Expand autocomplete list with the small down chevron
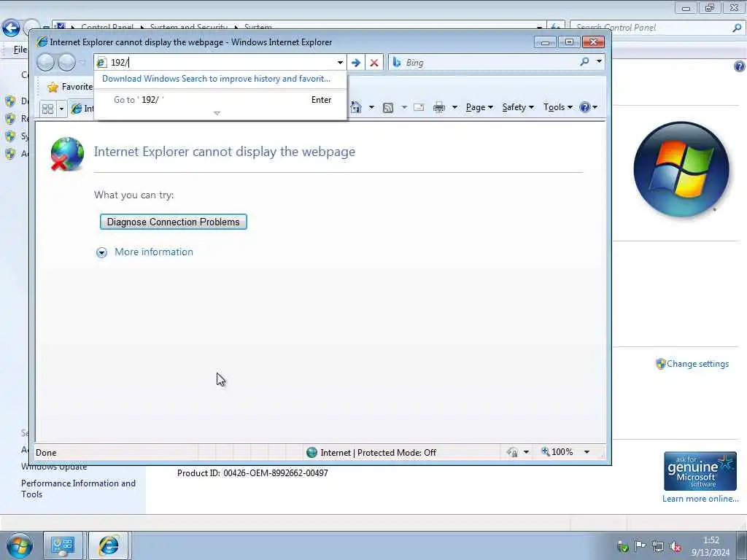Image resolution: width=747 pixels, height=560 pixels. 217,113
